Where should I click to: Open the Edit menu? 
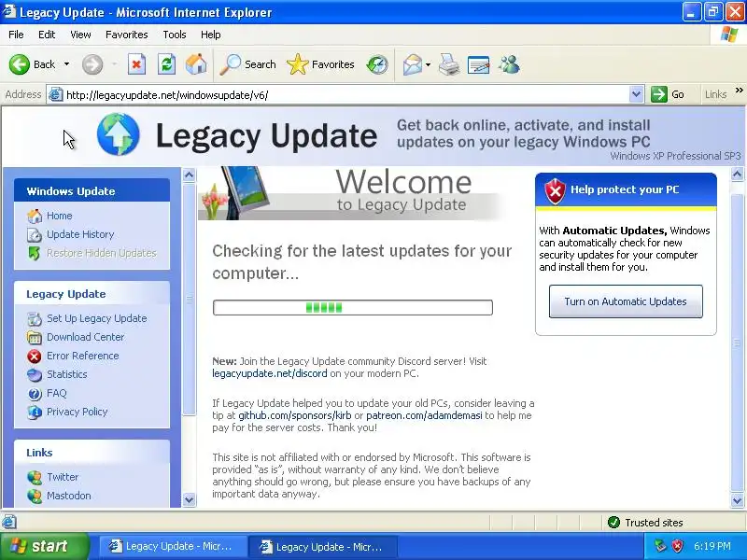(x=47, y=35)
